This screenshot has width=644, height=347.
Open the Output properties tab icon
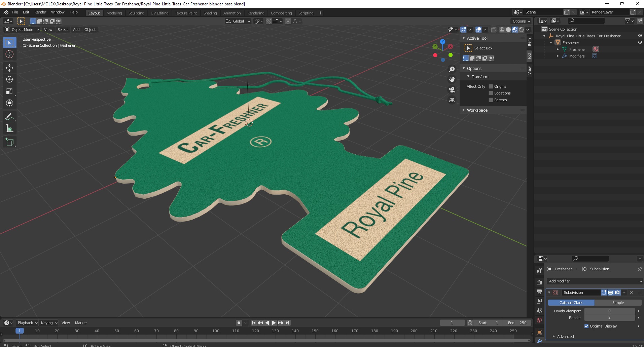click(539, 292)
